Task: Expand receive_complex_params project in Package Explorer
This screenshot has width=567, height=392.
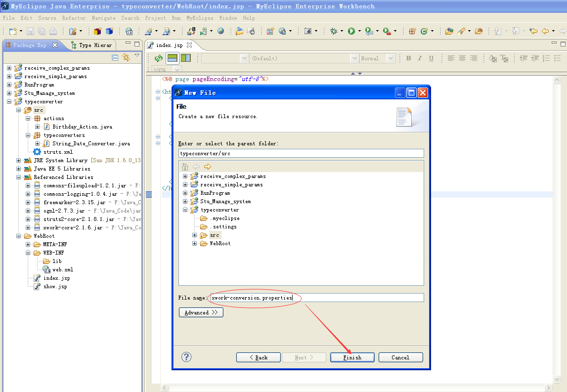Action: coord(9,68)
